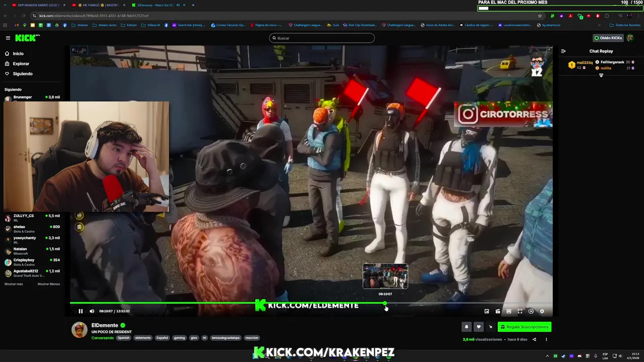Open Natalan channel in sidebar

pos(32,250)
